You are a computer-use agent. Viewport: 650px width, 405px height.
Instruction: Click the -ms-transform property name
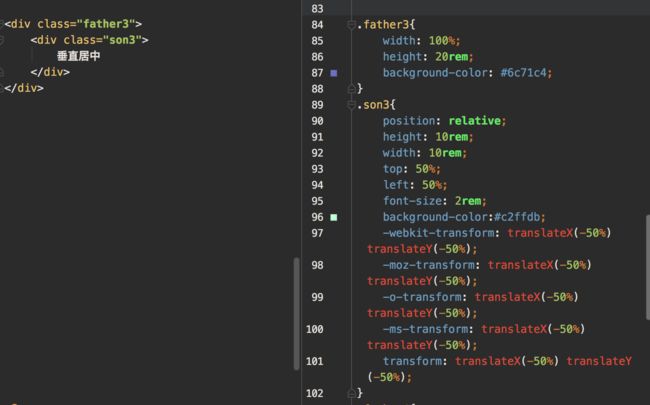(425, 329)
